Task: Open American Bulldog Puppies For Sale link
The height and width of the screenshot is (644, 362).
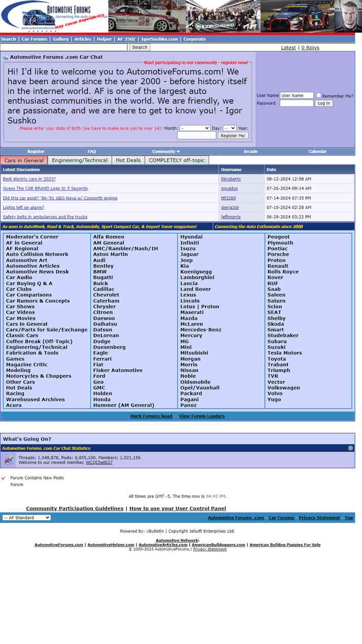Action: point(285,545)
